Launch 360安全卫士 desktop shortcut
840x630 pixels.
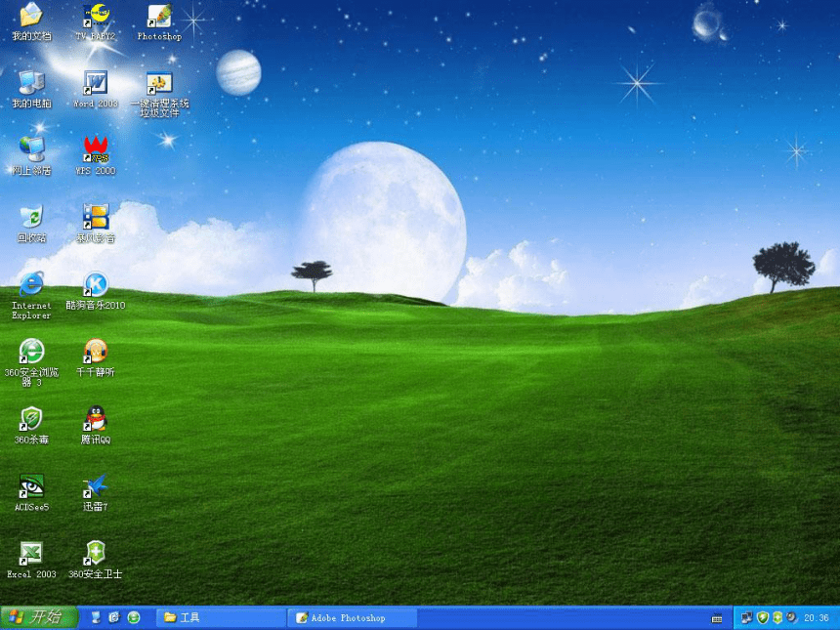(x=96, y=560)
